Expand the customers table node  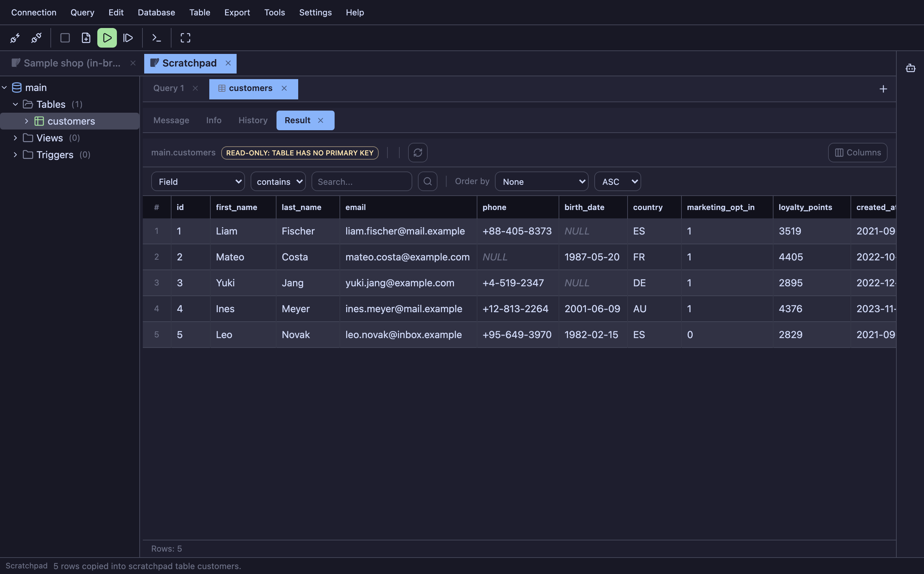(x=26, y=121)
